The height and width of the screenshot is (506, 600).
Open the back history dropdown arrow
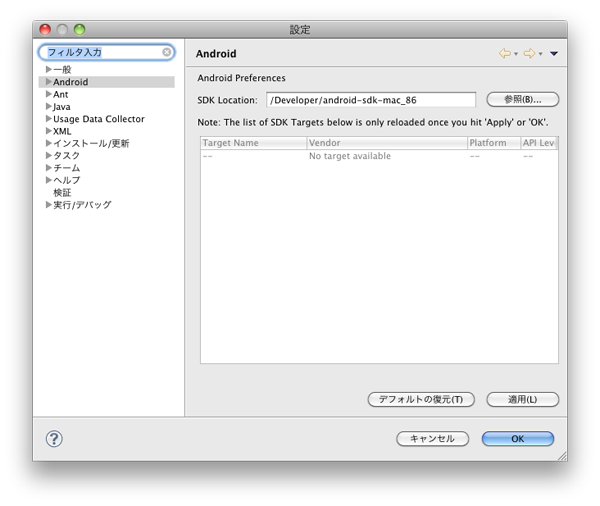516,54
